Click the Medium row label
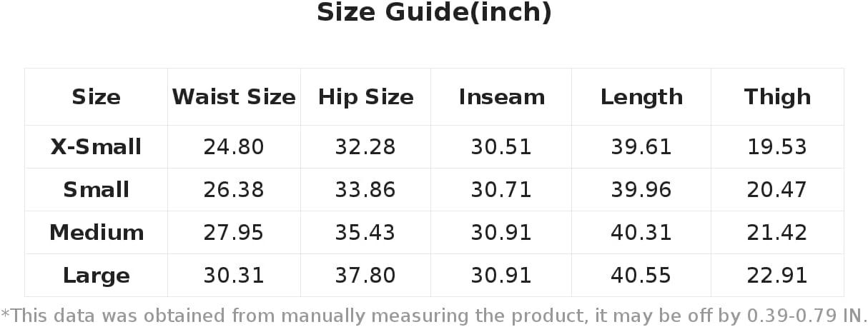 tap(96, 233)
